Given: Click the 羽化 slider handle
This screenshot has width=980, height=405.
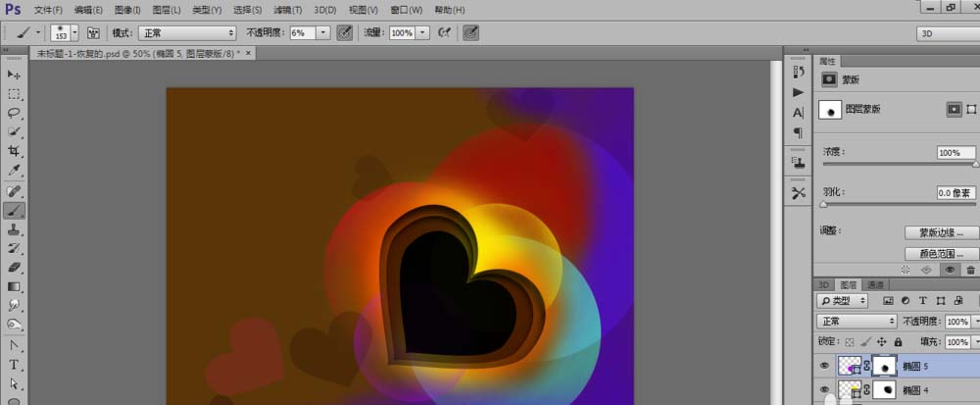Looking at the screenshot, I should pyautogui.click(x=823, y=205).
